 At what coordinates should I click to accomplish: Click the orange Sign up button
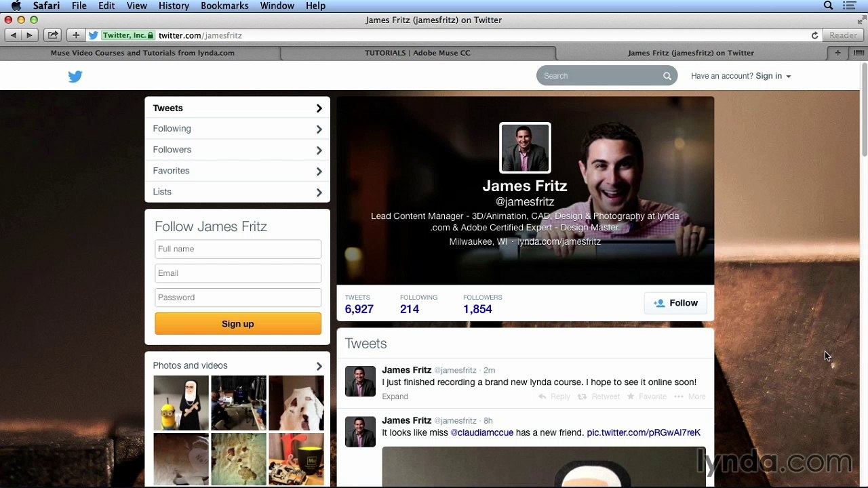click(238, 324)
